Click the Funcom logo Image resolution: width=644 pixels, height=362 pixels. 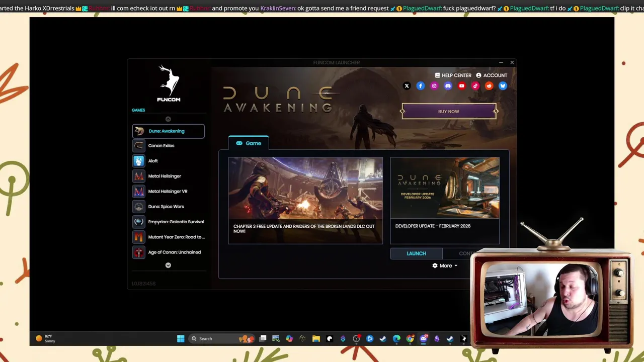pos(169,83)
